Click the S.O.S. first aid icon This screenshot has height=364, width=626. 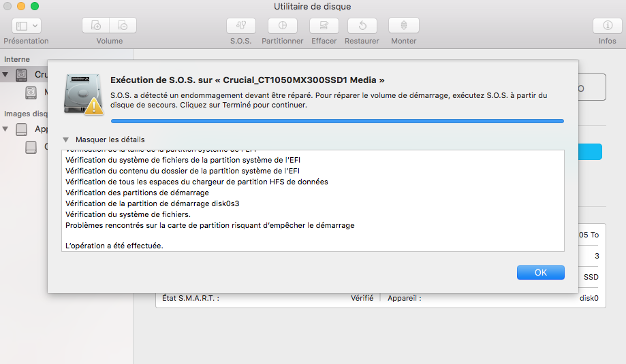(240, 26)
